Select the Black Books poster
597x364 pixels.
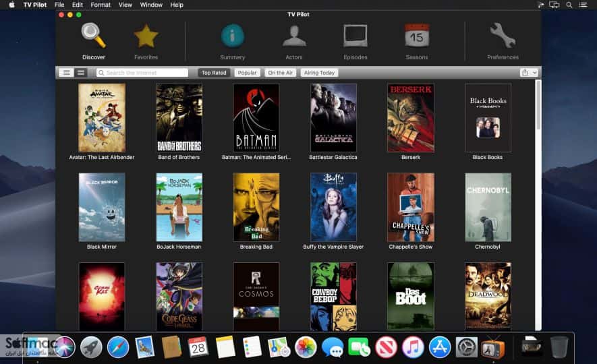coord(488,117)
